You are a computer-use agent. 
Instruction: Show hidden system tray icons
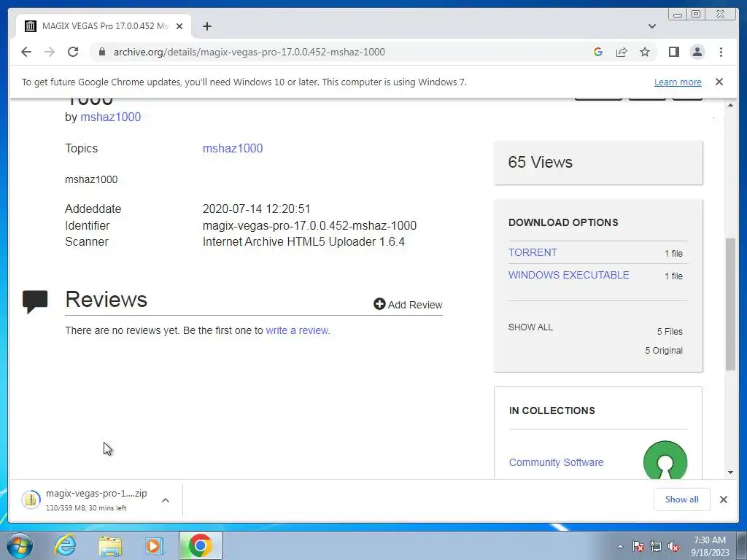pyautogui.click(x=620, y=546)
